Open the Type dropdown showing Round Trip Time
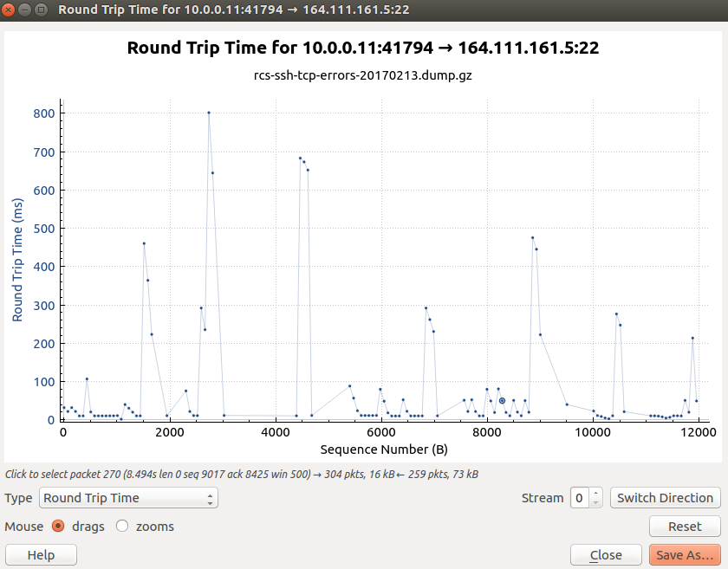 coord(128,498)
